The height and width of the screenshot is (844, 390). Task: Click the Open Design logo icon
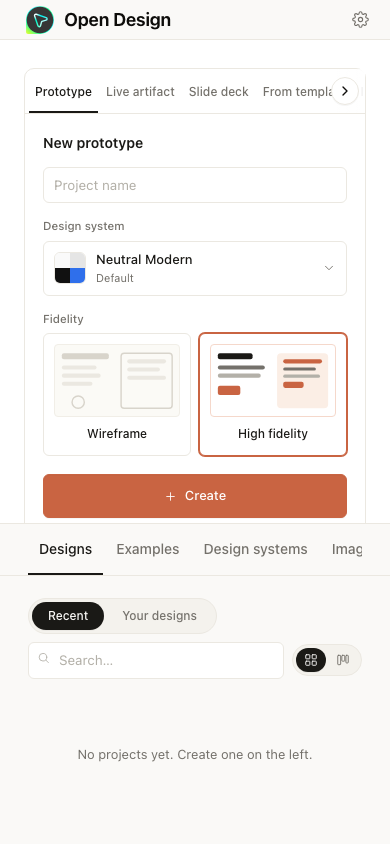[40, 20]
